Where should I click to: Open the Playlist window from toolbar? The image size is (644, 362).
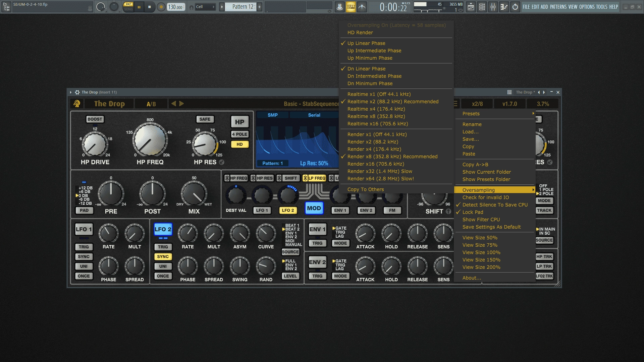coord(471,7)
